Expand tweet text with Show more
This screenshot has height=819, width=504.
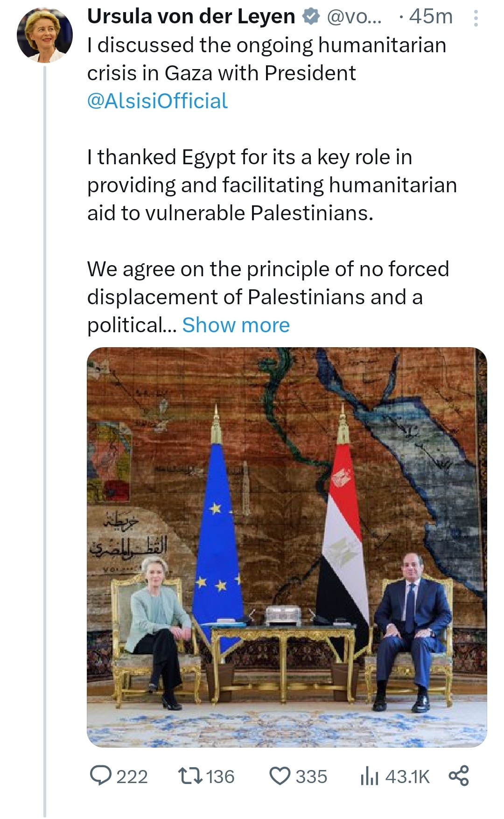[236, 325]
